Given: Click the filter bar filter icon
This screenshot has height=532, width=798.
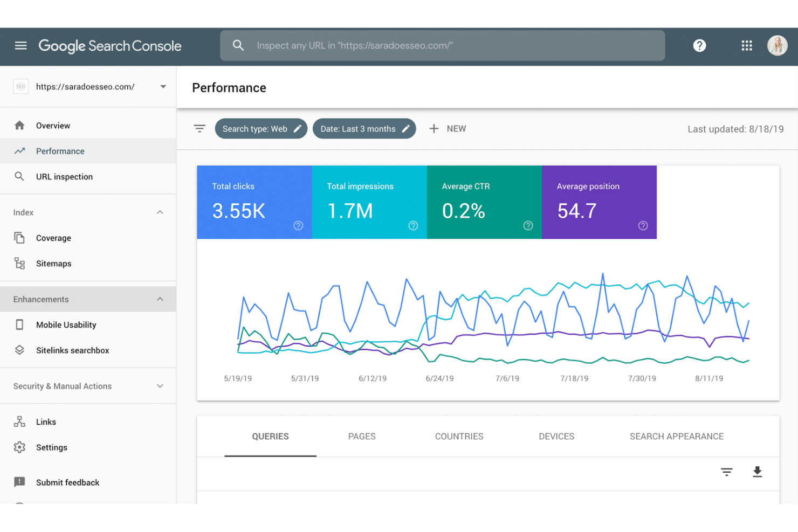Looking at the screenshot, I should click(x=200, y=128).
